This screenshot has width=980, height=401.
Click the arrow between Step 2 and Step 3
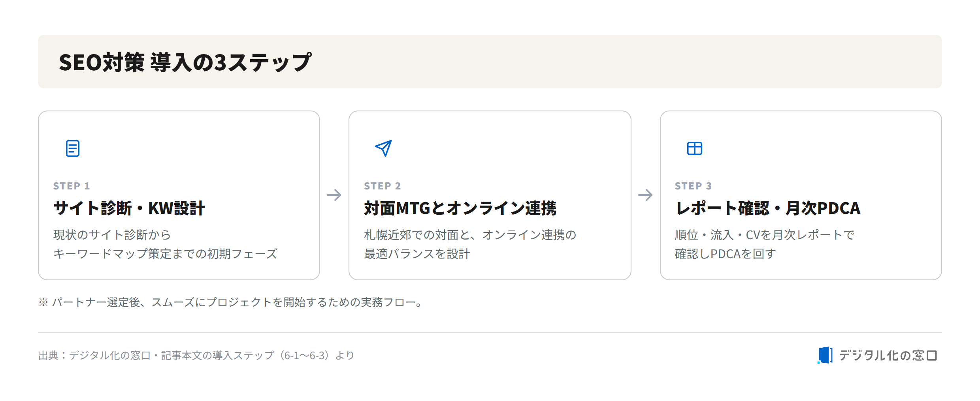pyautogui.click(x=645, y=195)
